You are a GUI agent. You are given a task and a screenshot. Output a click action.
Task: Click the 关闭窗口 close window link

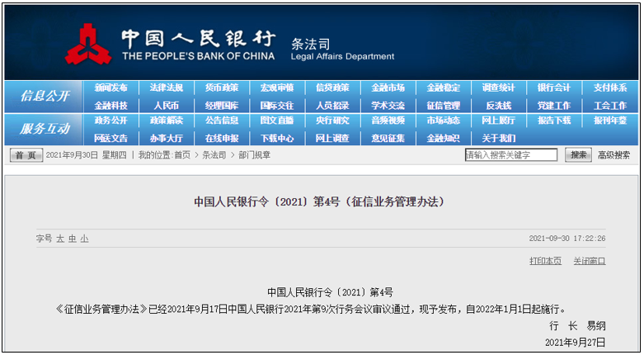click(590, 261)
